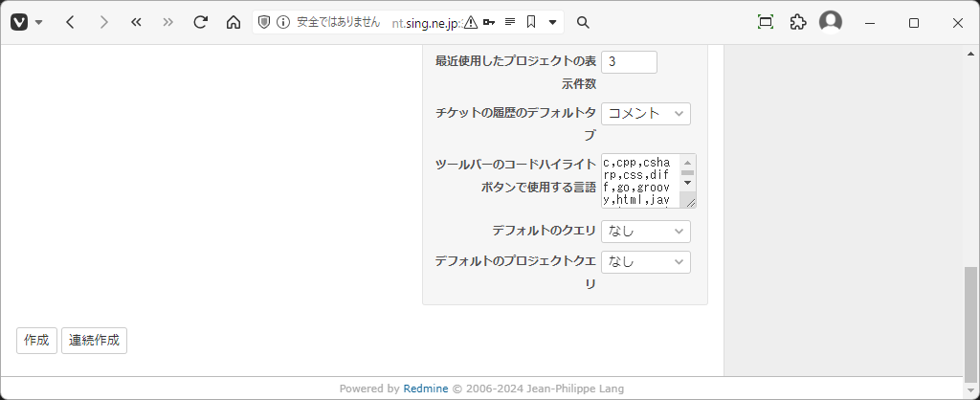Image resolution: width=980 pixels, height=400 pixels.
Task: Follow the Redmine footer link
Action: tap(426, 389)
